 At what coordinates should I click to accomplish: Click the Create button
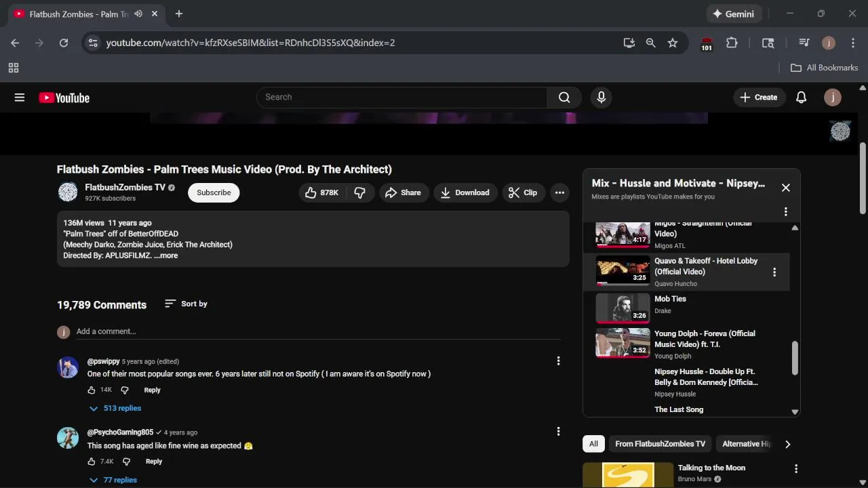pyautogui.click(x=759, y=98)
